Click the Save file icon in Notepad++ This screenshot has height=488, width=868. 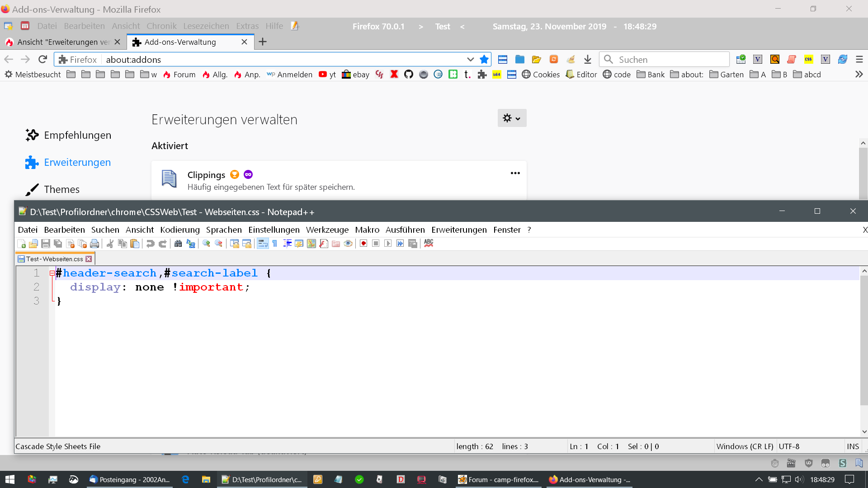tap(46, 244)
